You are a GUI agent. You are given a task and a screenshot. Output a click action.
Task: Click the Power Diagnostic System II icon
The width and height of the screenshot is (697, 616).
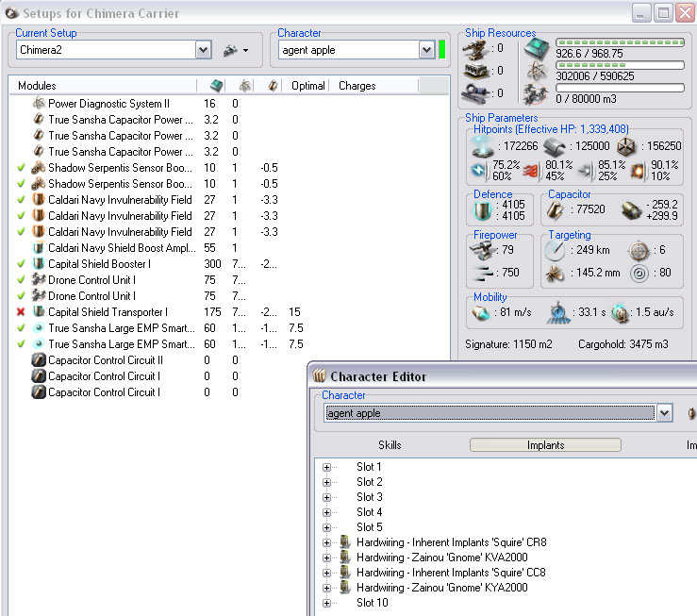click(x=39, y=103)
